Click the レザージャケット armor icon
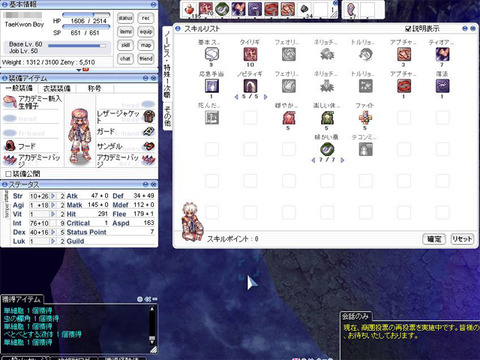The height and width of the screenshot is (360, 480). (x=149, y=116)
